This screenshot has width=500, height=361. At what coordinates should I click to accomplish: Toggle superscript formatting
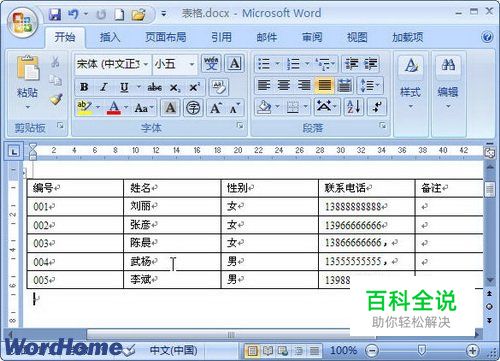coord(194,87)
